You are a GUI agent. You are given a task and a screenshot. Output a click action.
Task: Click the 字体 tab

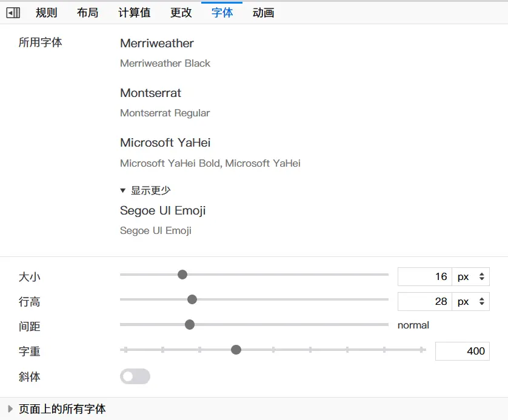coord(222,13)
